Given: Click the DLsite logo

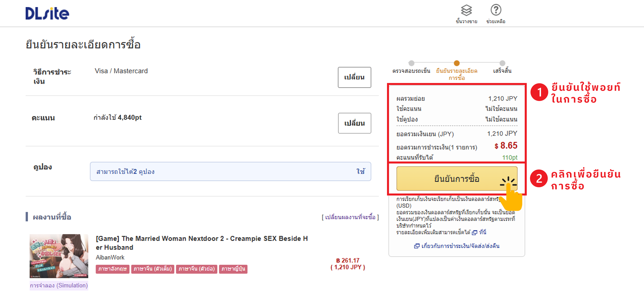Looking at the screenshot, I should click(x=47, y=13).
